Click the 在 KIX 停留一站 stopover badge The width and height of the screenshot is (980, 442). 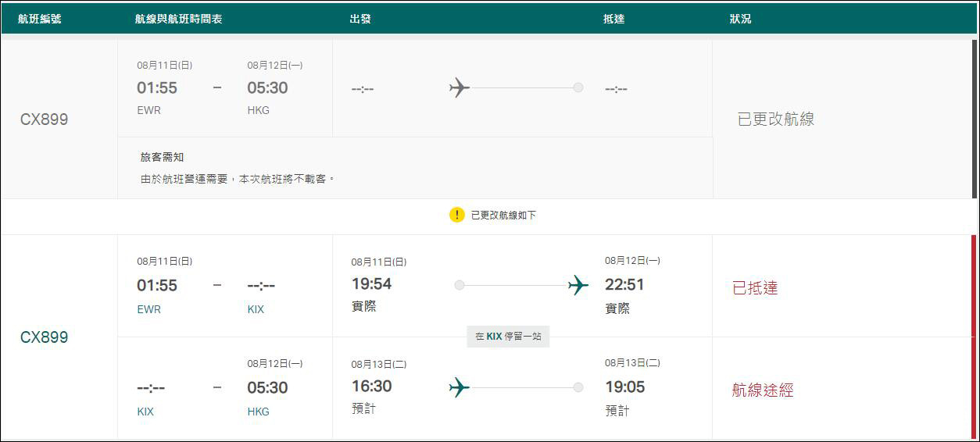(x=508, y=337)
